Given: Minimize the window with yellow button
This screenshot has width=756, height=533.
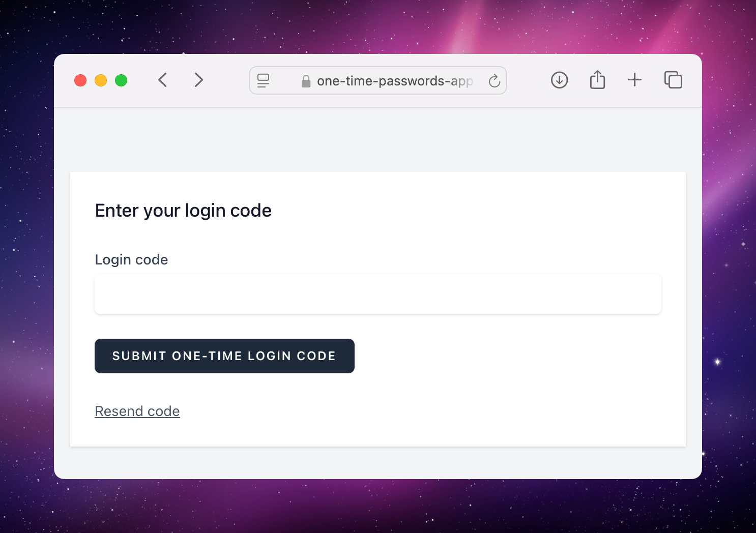Looking at the screenshot, I should click(101, 80).
